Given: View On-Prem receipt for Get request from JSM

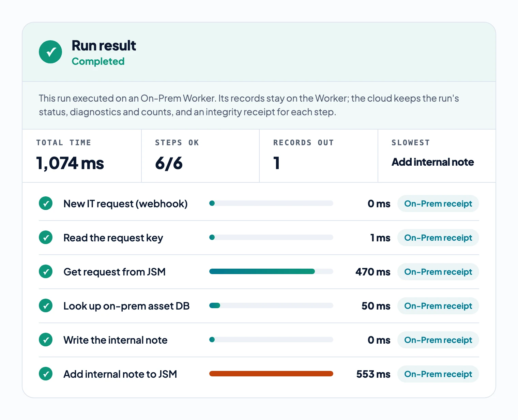Looking at the screenshot, I should click(x=438, y=272).
